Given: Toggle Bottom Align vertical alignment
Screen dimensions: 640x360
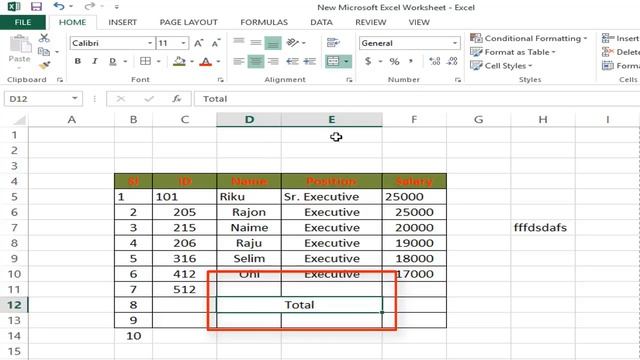Looking at the screenshot, I should 273,42.
